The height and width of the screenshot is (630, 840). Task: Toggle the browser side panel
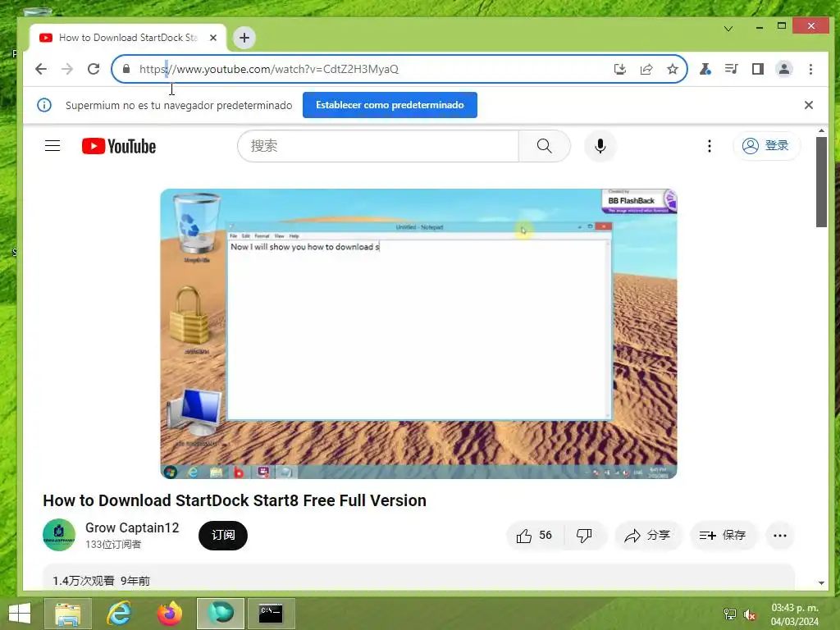tap(757, 69)
